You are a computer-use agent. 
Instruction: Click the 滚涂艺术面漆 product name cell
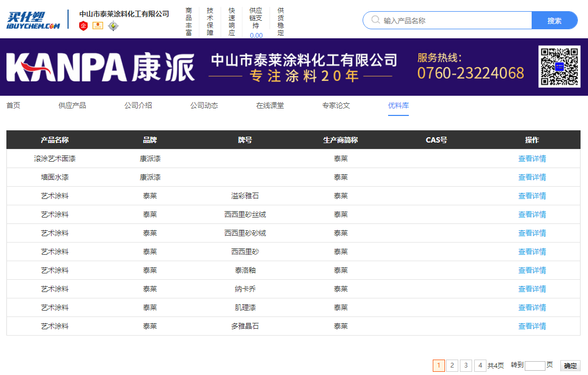(x=55, y=159)
